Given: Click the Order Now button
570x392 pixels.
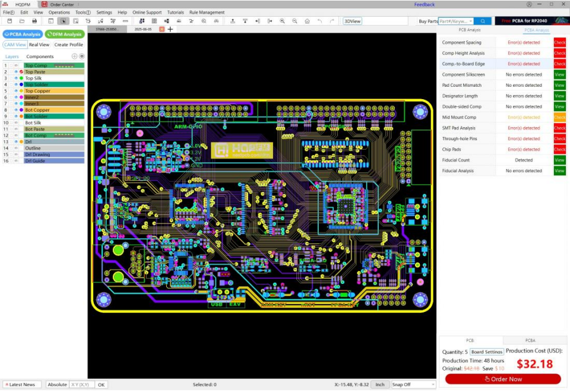Looking at the screenshot, I should [502, 379].
